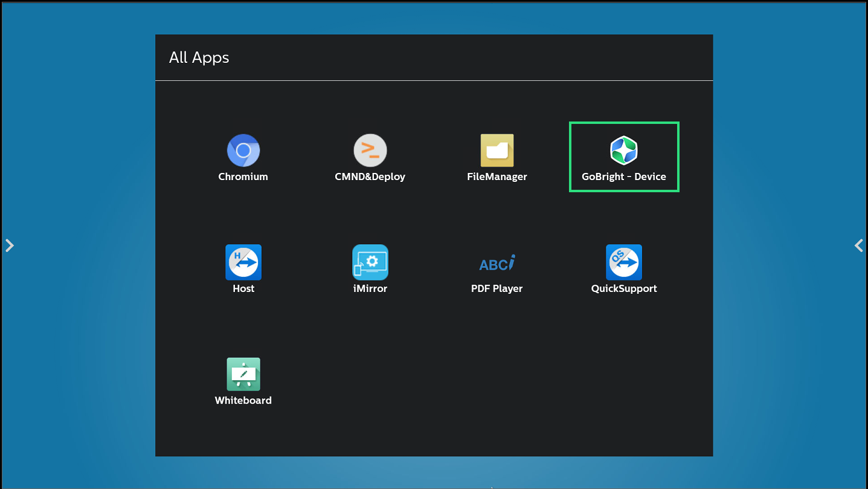The height and width of the screenshot is (489, 868).
Task: Choose the "Whiteboard" app label
Action: 243,400
